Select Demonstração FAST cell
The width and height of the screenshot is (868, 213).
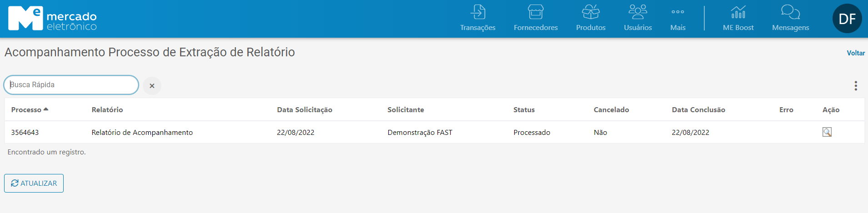(x=420, y=133)
